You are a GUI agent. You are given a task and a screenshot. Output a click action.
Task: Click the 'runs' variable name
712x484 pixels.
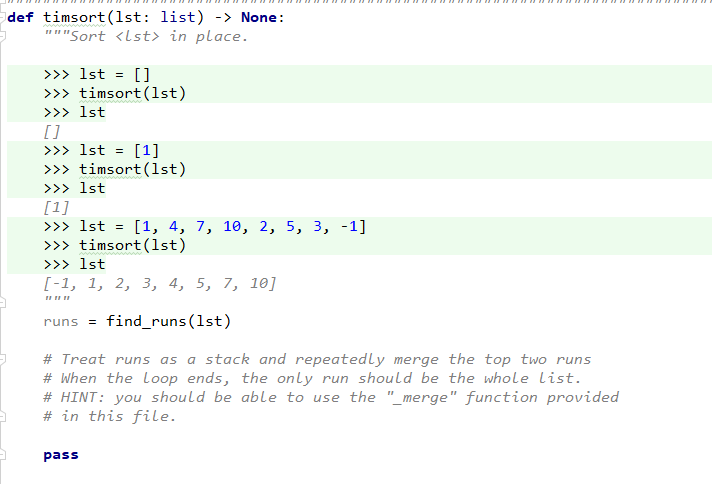[61, 321]
